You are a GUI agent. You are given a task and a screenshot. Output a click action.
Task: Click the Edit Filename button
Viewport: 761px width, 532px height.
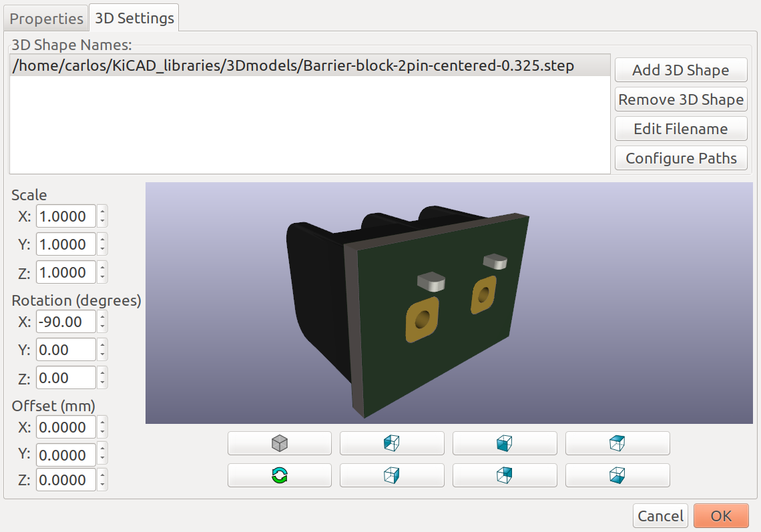pos(681,129)
